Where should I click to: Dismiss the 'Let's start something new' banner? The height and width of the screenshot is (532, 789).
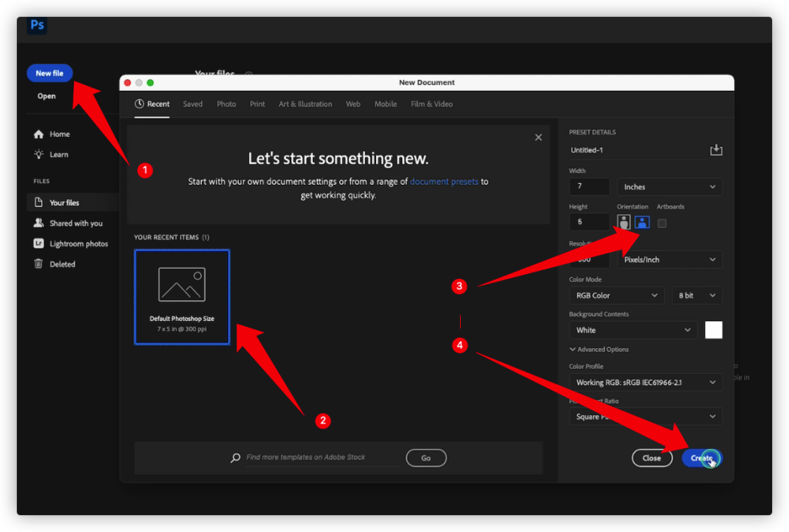(538, 137)
